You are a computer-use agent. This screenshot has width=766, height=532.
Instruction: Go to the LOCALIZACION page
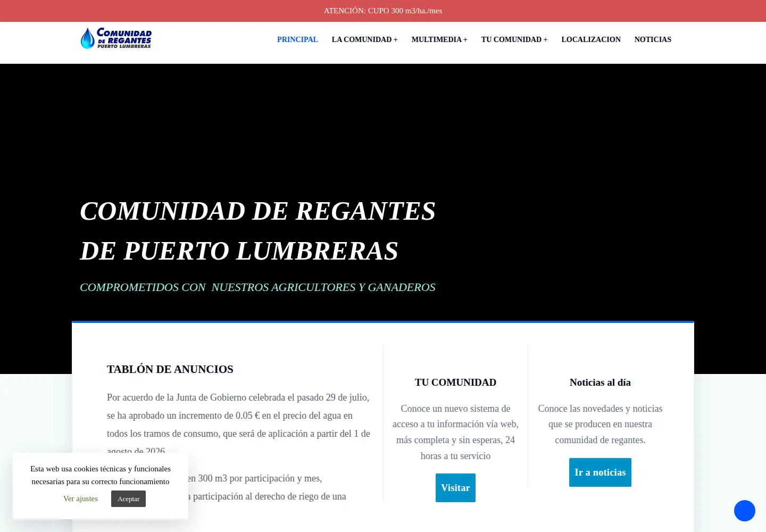(x=591, y=39)
